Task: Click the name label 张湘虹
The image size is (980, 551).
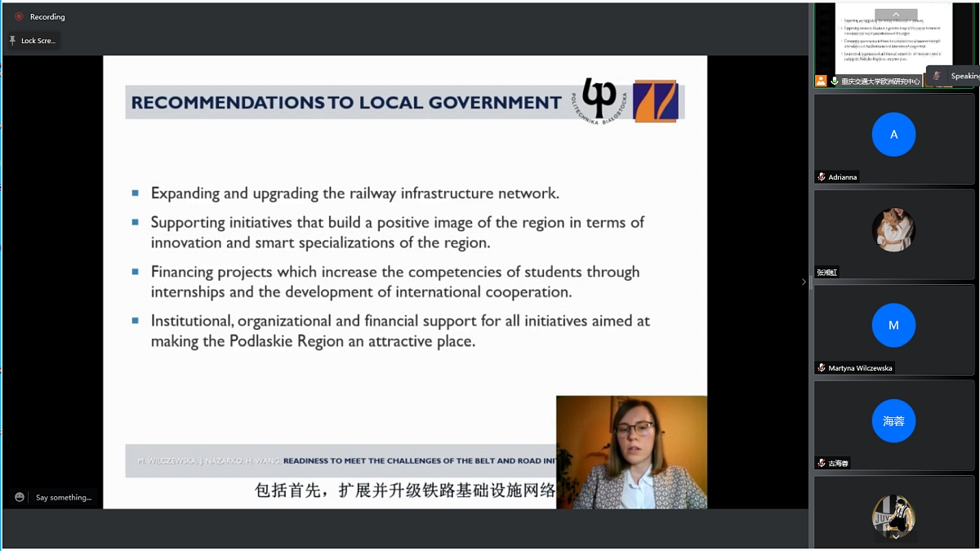Action: [x=827, y=273]
